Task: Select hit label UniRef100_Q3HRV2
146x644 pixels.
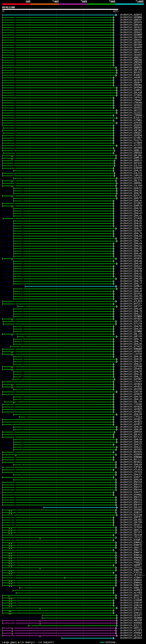Action: pos(131,90)
